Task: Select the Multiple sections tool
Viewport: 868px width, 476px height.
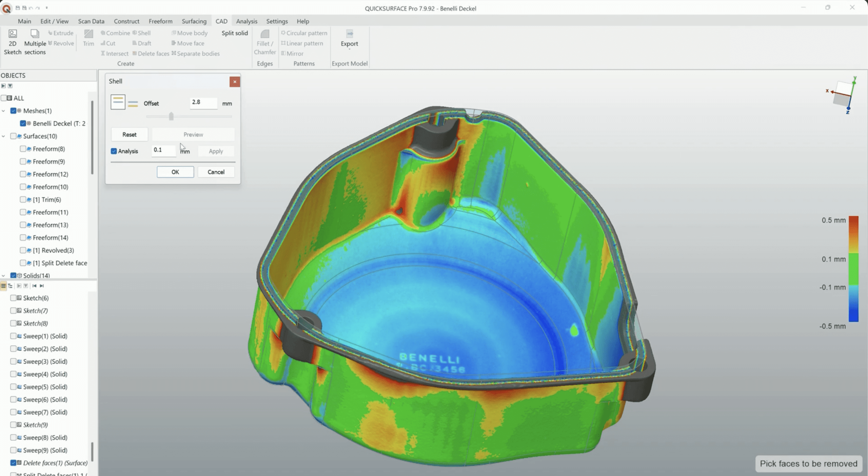Action: (x=35, y=34)
